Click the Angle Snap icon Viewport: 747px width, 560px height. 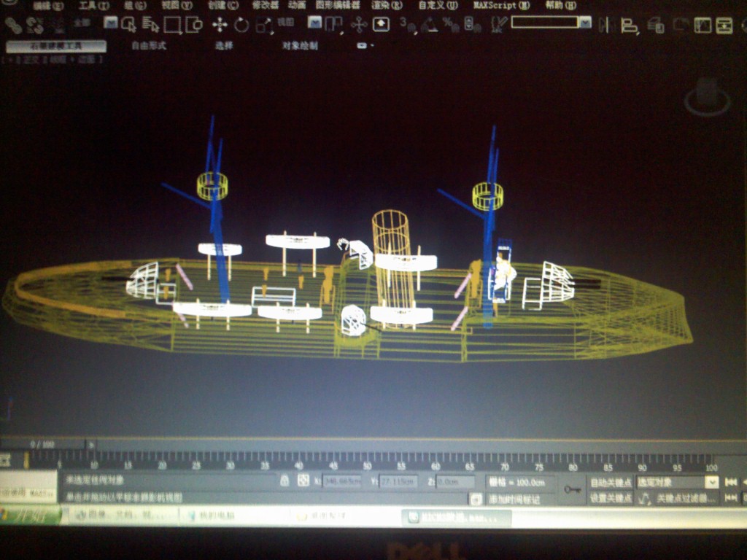(x=429, y=24)
